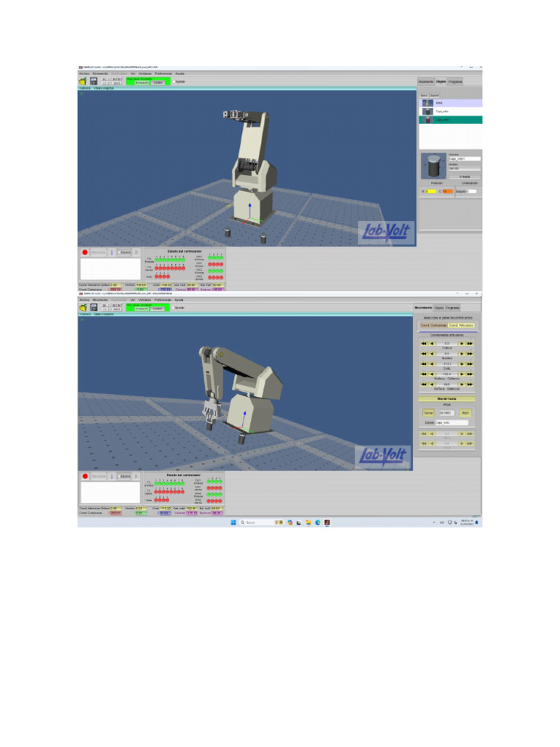Viewport: 560px width, 747px height.
Task: Open file icon in the Objetos-panel window
Action: [x=83, y=82]
